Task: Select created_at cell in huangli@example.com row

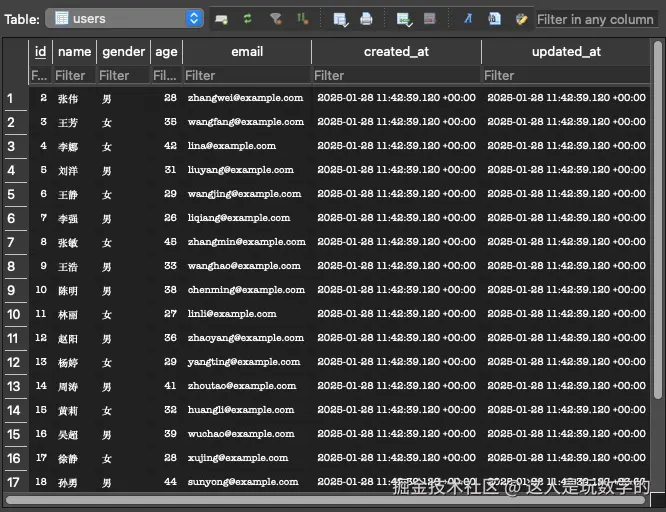Action: click(396, 410)
